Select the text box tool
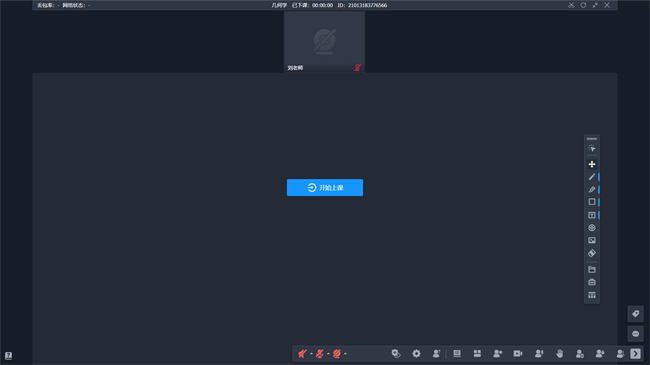650x365 pixels. (x=592, y=215)
